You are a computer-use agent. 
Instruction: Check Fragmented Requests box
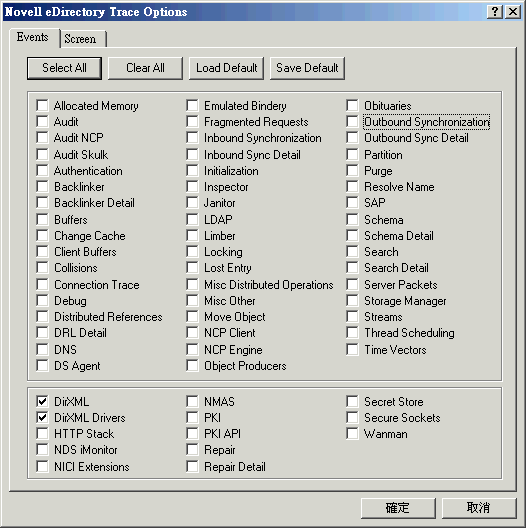click(x=192, y=121)
